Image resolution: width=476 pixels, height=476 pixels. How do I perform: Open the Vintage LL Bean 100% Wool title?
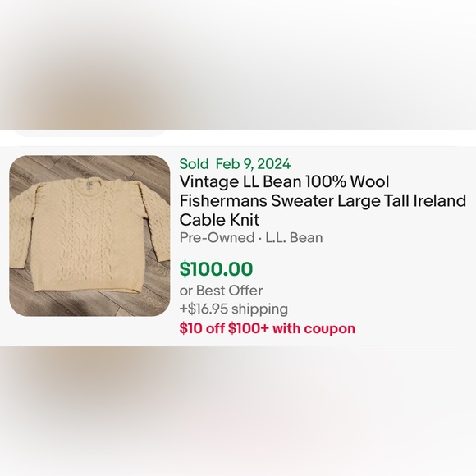pos(284,182)
